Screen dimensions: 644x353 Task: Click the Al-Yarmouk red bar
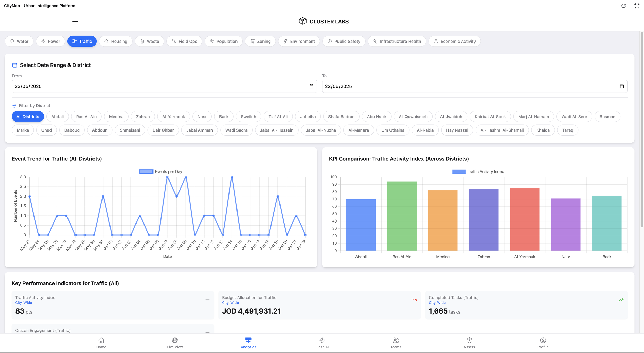click(x=524, y=219)
